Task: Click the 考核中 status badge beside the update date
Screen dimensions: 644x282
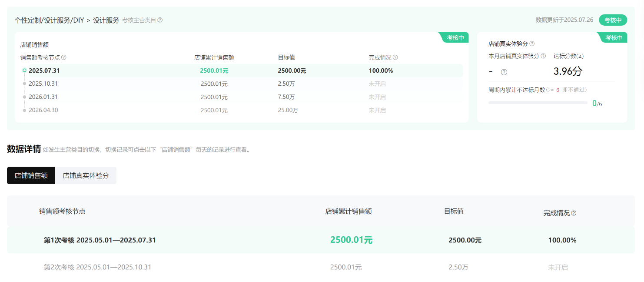Action: click(613, 20)
